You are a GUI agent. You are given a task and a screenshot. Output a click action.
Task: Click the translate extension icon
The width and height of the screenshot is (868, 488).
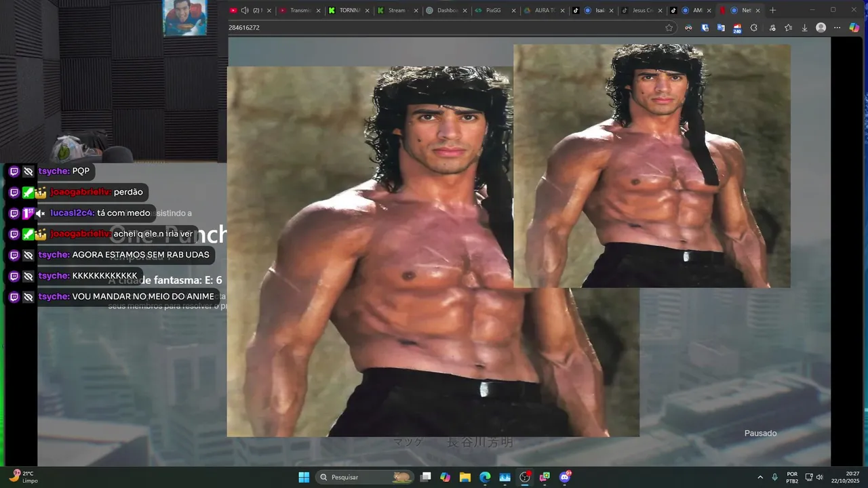click(722, 28)
